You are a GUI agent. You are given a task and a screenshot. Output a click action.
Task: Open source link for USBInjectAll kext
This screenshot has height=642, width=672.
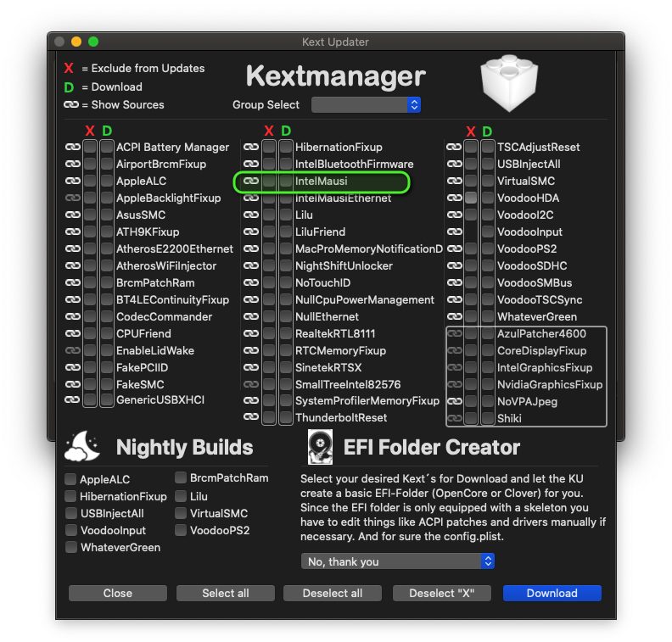pyautogui.click(x=454, y=164)
